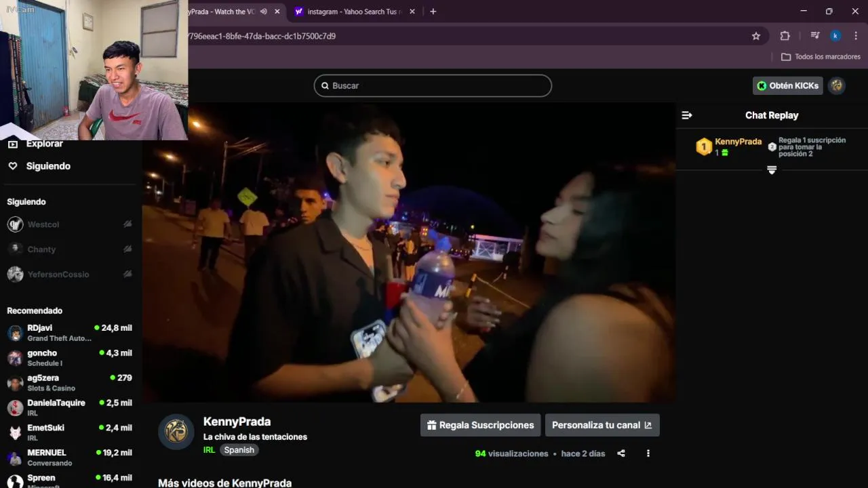Click the Más videos de KennyPrada heading
Screen dimensions: 868x488
224,483
